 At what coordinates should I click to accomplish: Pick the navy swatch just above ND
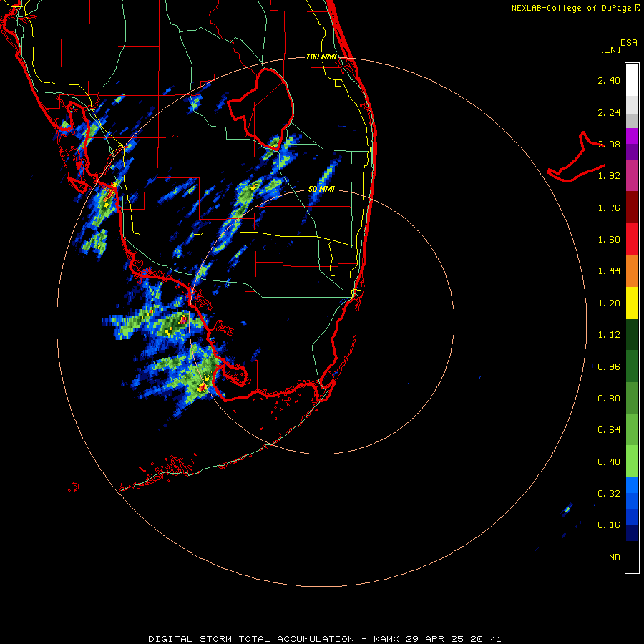click(632, 533)
